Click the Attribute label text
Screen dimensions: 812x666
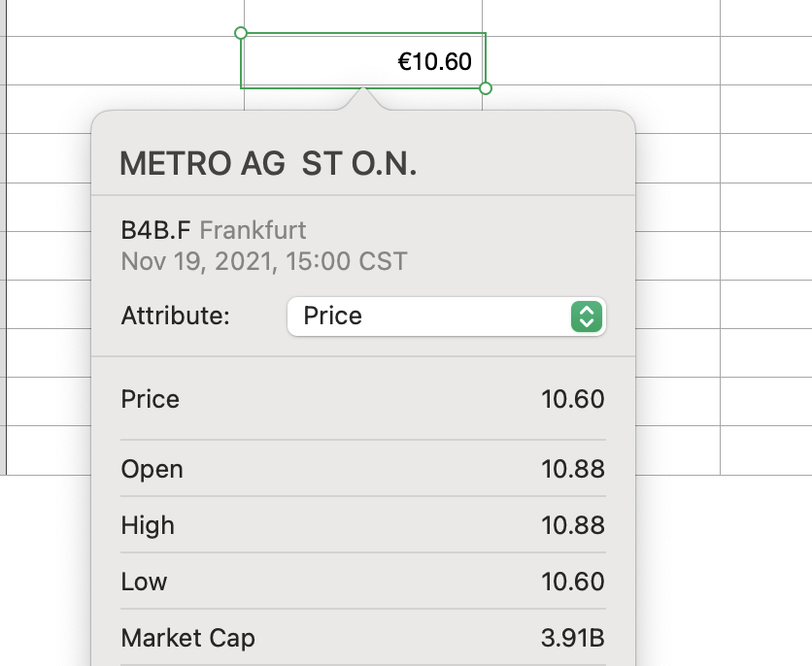176,316
